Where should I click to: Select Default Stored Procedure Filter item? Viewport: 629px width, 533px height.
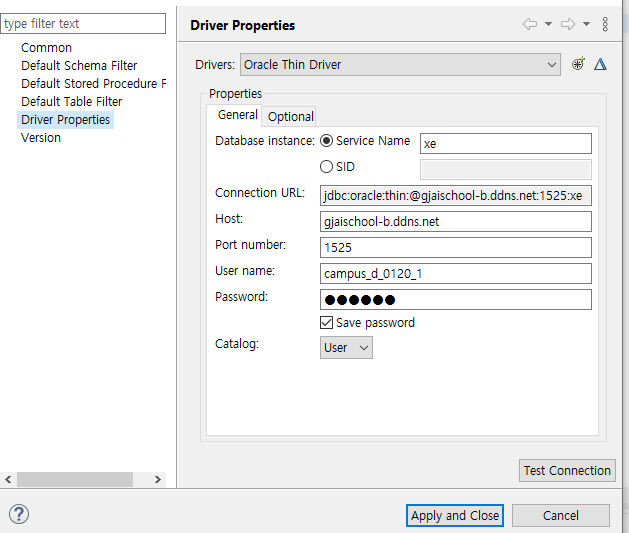pyautogui.click(x=93, y=83)
